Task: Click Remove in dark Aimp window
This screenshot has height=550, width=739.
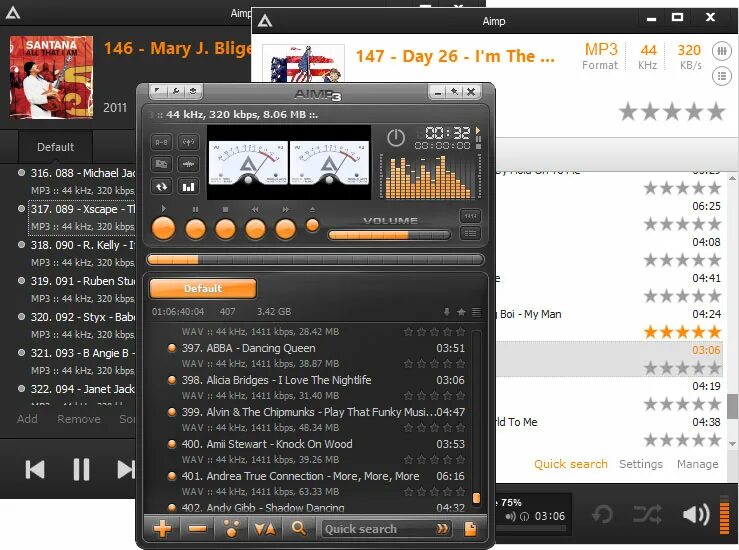Action: (79, 419)
